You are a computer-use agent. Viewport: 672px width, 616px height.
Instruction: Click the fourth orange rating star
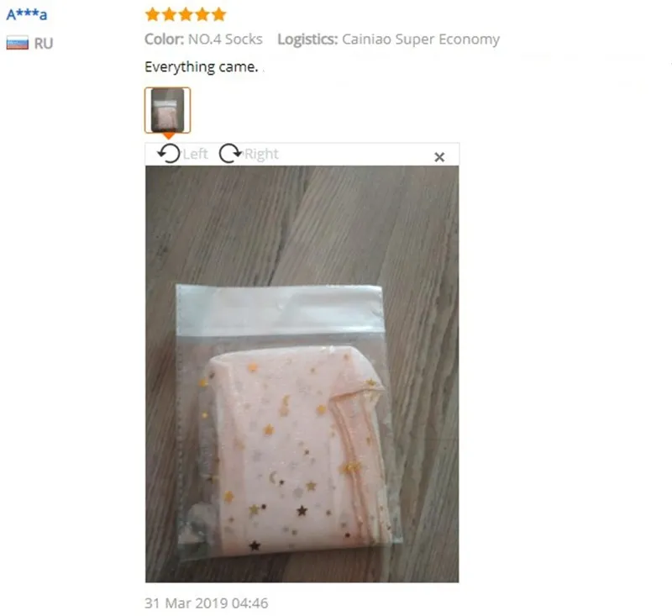tap(202, 14)
